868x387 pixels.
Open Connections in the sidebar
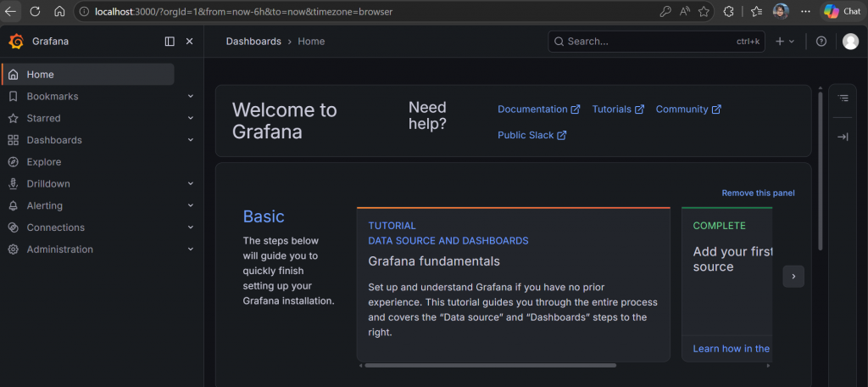pyautogui.click(x=56, y=227)
